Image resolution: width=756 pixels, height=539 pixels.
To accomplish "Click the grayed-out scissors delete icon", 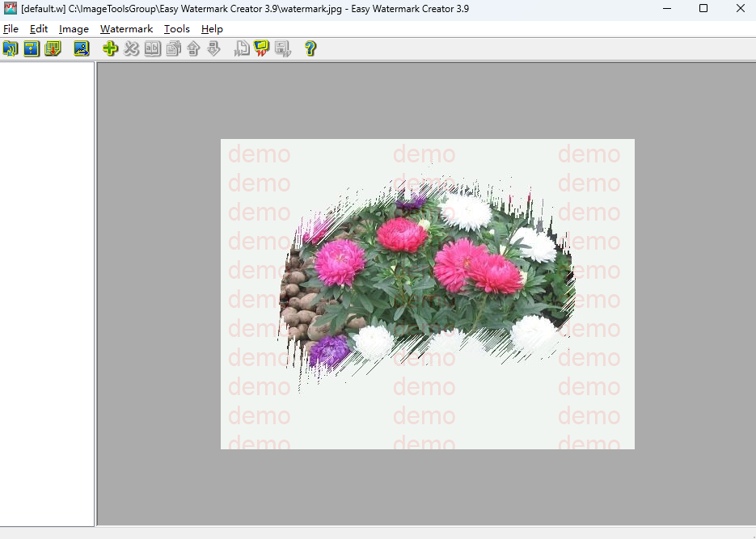I will [x=131, y=48].
